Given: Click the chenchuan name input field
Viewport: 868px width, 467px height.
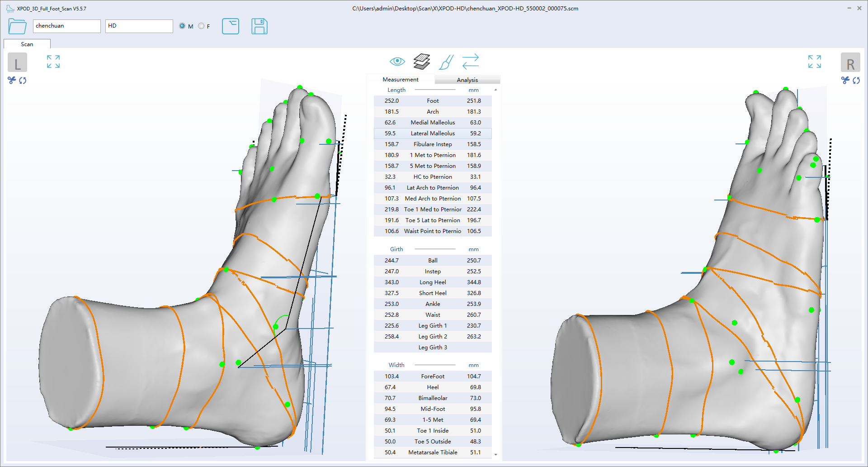Looking at the screenshot, I should coord(66,26).
